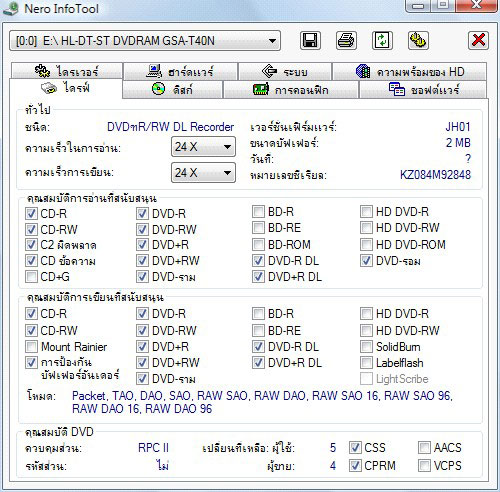Screen dimensions: 500x492
Task: Click the serial number KZ084M92848
Action: [x=435, y=175]
